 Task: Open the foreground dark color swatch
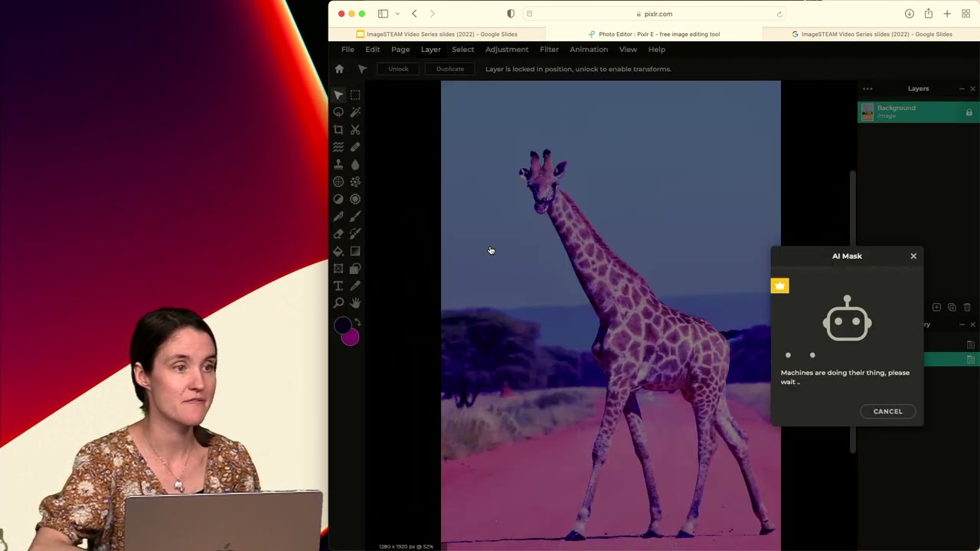(x=341, y=326)
